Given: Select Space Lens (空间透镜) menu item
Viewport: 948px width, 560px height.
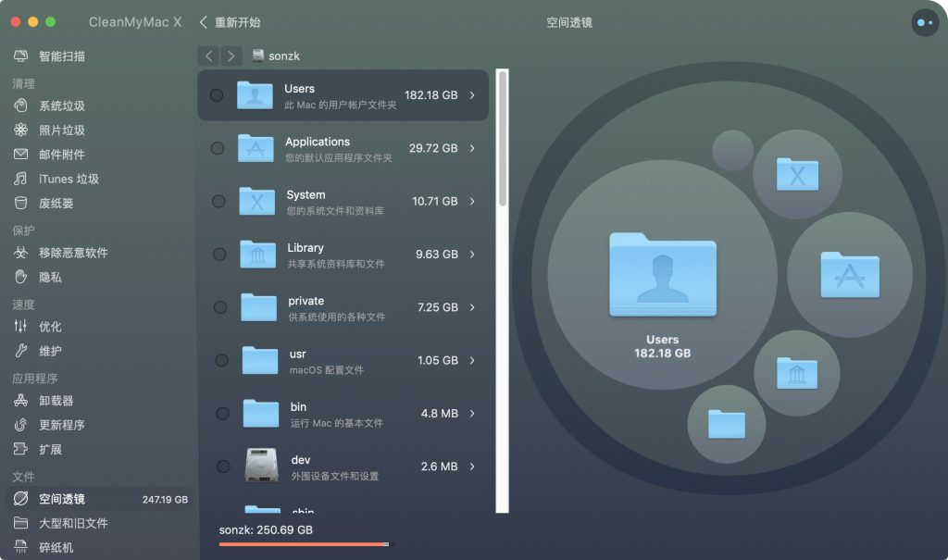Looking at the screenshot, I should click(x=100, y=499).
